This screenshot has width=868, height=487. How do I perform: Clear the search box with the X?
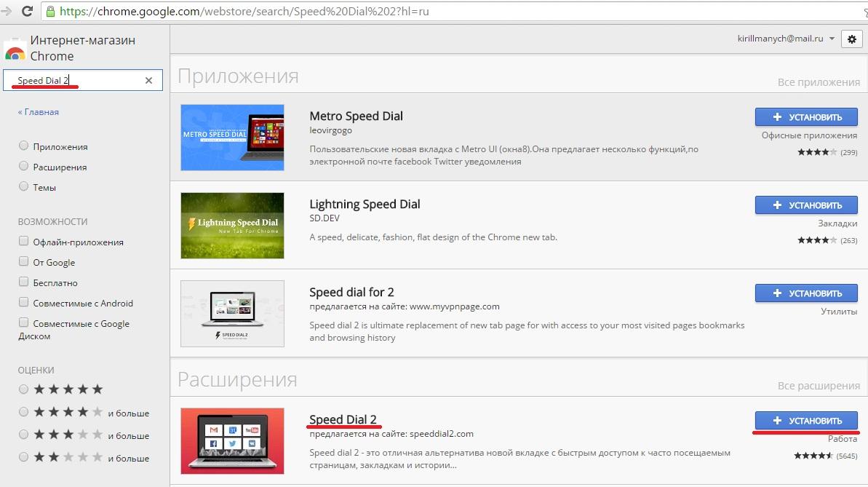pyautogui.click(x=148, y=80)
